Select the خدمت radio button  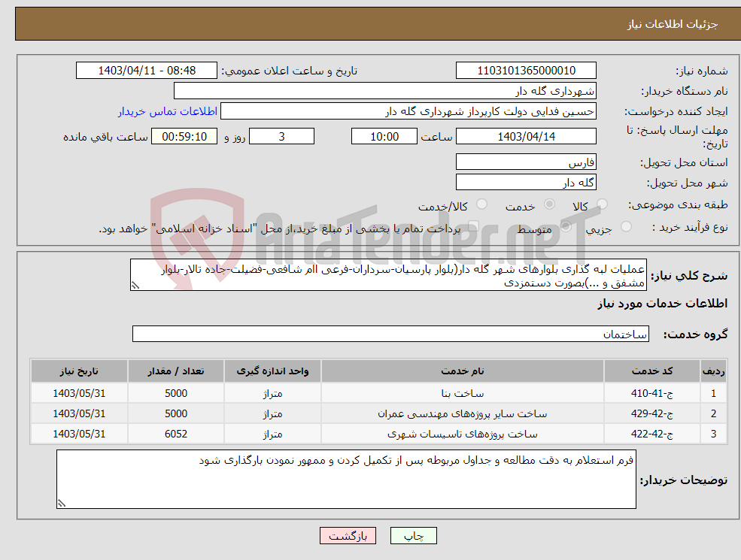(549, 204)
